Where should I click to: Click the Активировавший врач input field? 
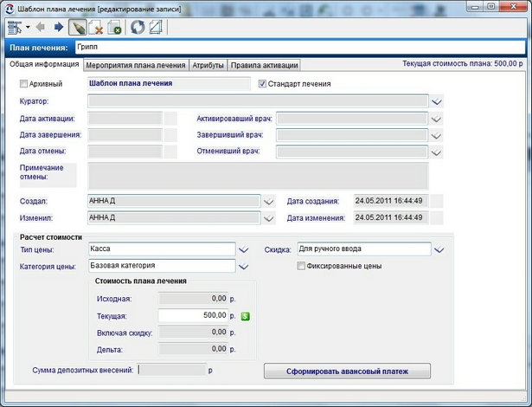pyautogui.click(x=352, y=119)
